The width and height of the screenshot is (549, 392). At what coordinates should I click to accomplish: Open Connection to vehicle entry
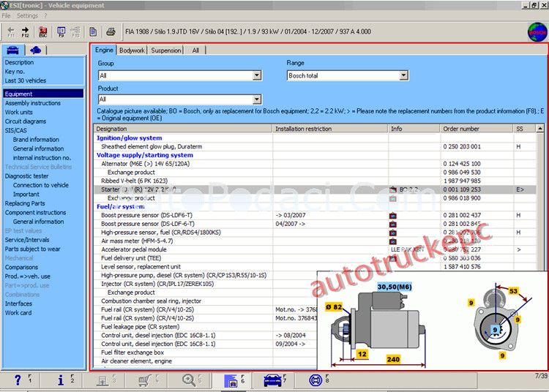pos(40,185)
